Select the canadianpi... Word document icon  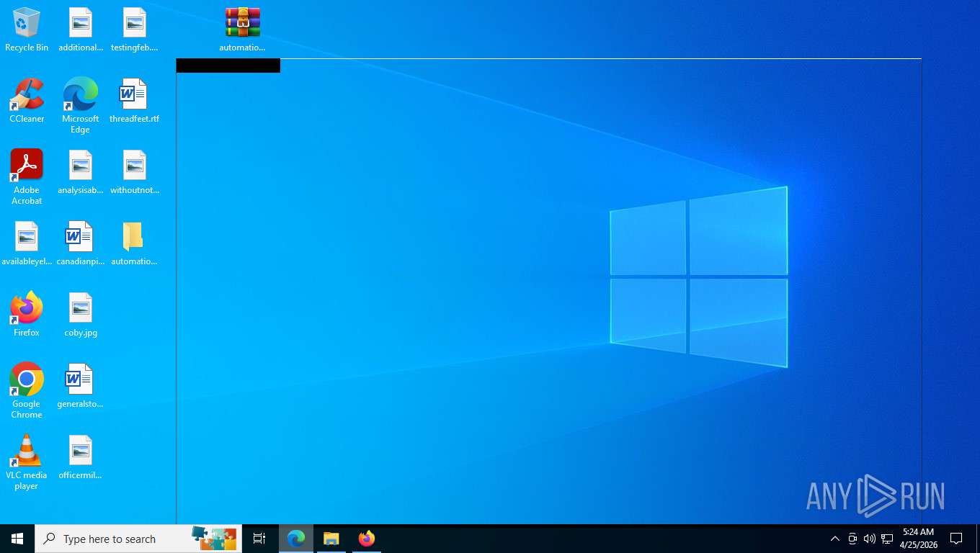coord(81,243)
